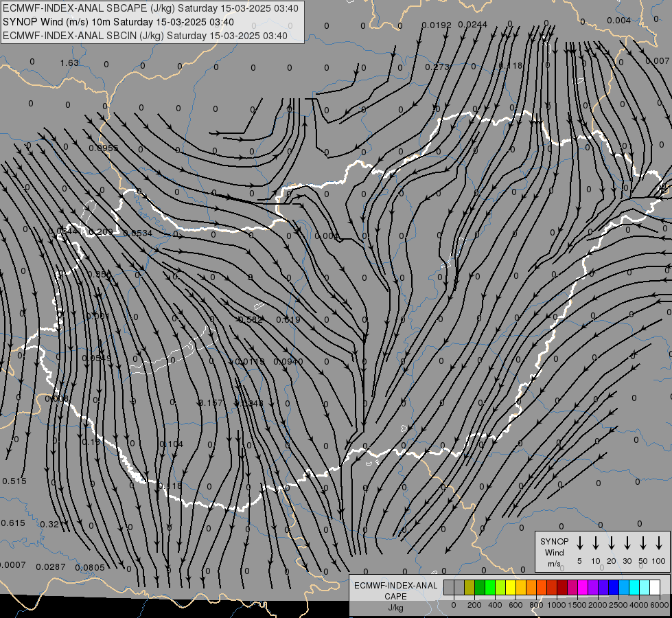672x618 pixels.
Task: Click the 2000 tick label in legend
Action: click(x=598, y=605)
